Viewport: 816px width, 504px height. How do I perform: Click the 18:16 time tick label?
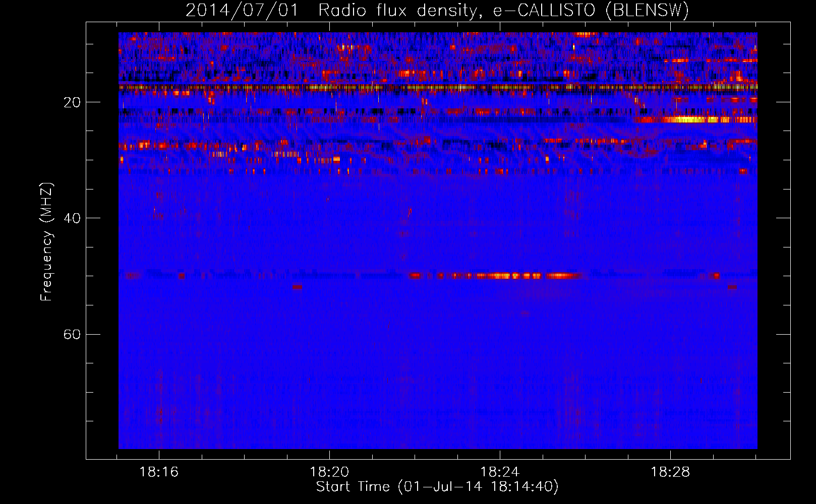click(159, 472)
